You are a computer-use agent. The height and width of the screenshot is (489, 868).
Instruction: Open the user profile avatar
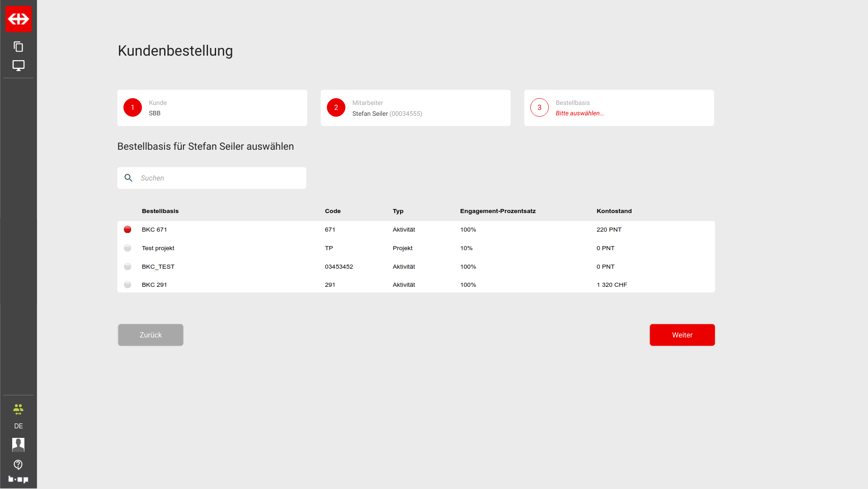[x=18, y=445]
